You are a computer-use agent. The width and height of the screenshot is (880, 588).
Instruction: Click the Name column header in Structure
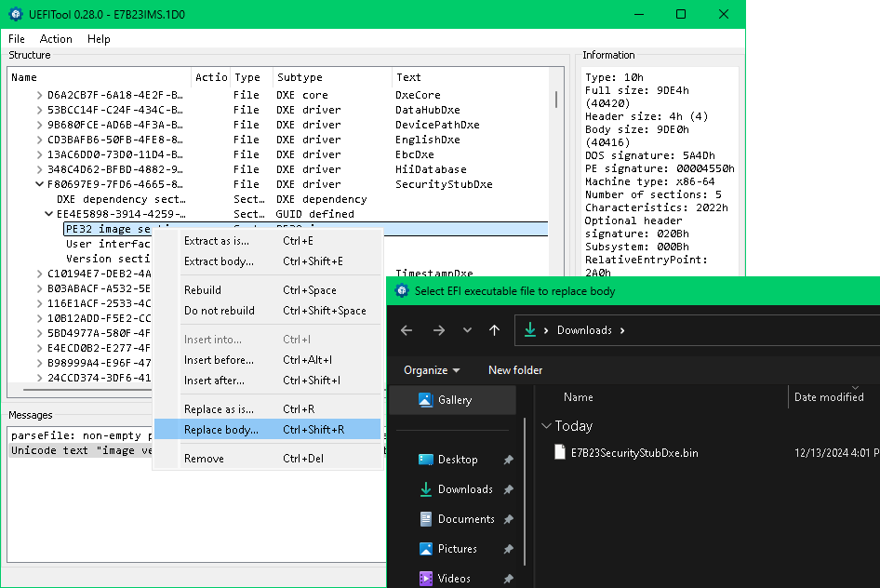click(x=100, y=77)
